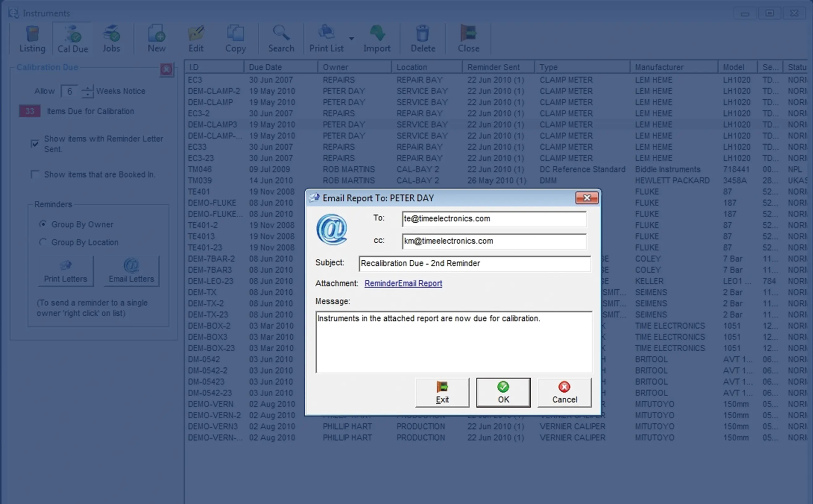Viewport: 813px width, 504px height.
Task: Click the Subject text field
Action: (474, 263)
